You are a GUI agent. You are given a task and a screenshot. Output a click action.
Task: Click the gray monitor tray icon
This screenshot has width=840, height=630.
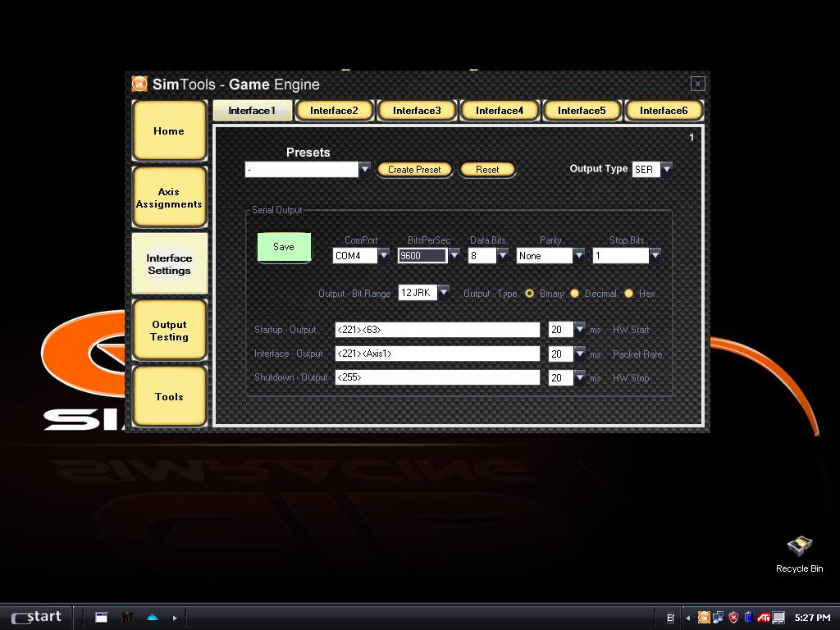(x=778, y=618)
